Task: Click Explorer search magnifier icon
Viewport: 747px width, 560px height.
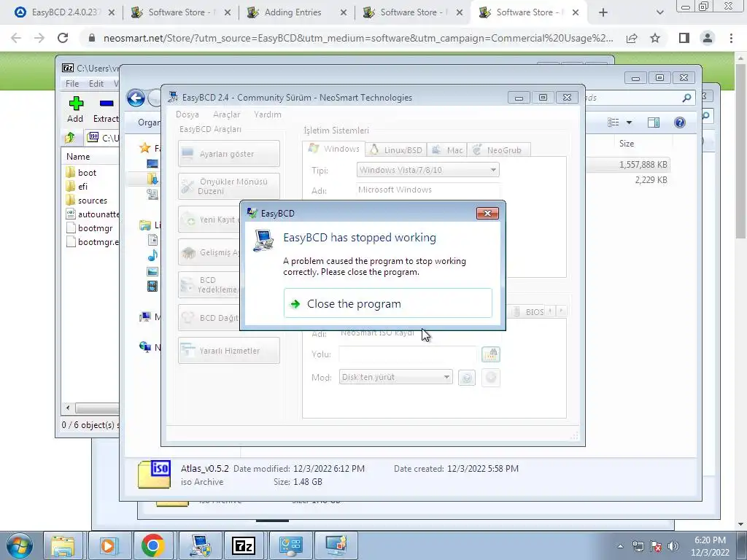Action: pos(686,98)
